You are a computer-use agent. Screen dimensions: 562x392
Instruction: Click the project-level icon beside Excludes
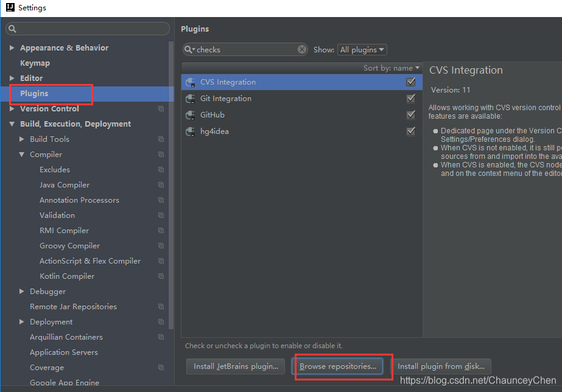[161, 169]
